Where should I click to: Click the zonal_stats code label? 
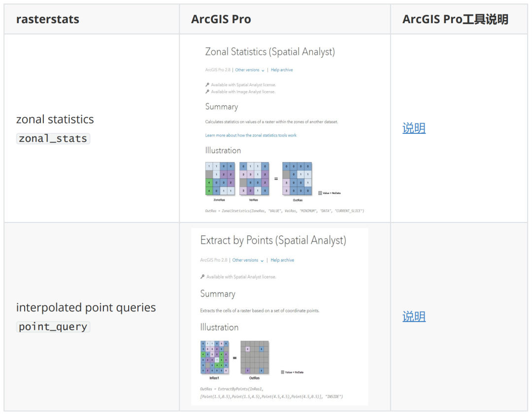[x=53, y=139]
